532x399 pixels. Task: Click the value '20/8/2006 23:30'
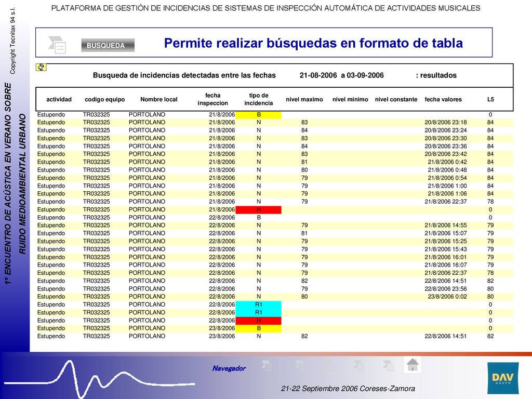tap(445, 138)
